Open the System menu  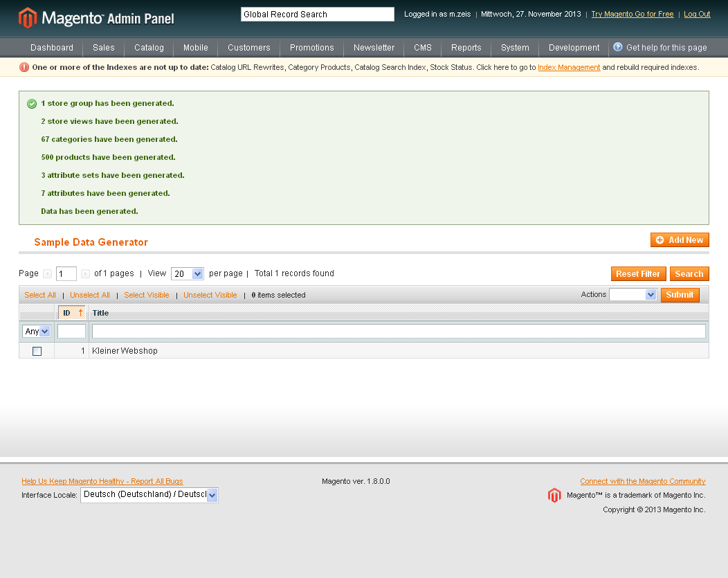pyautogui.click(x=515, y=47)
